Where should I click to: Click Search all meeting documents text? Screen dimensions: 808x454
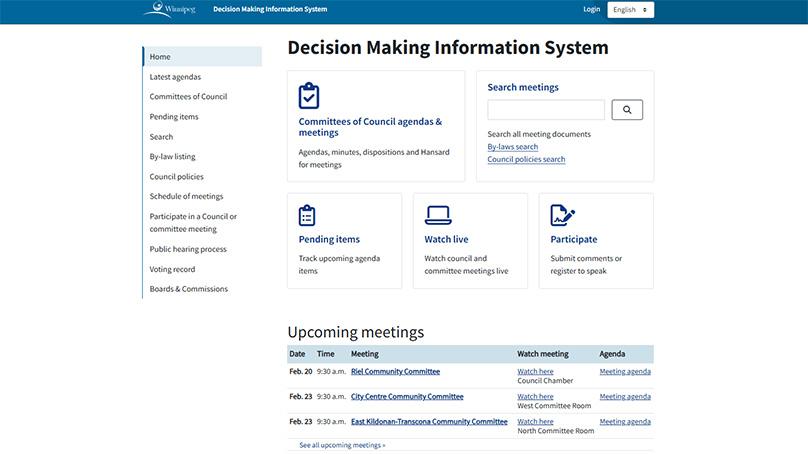(x=539, y=134)
